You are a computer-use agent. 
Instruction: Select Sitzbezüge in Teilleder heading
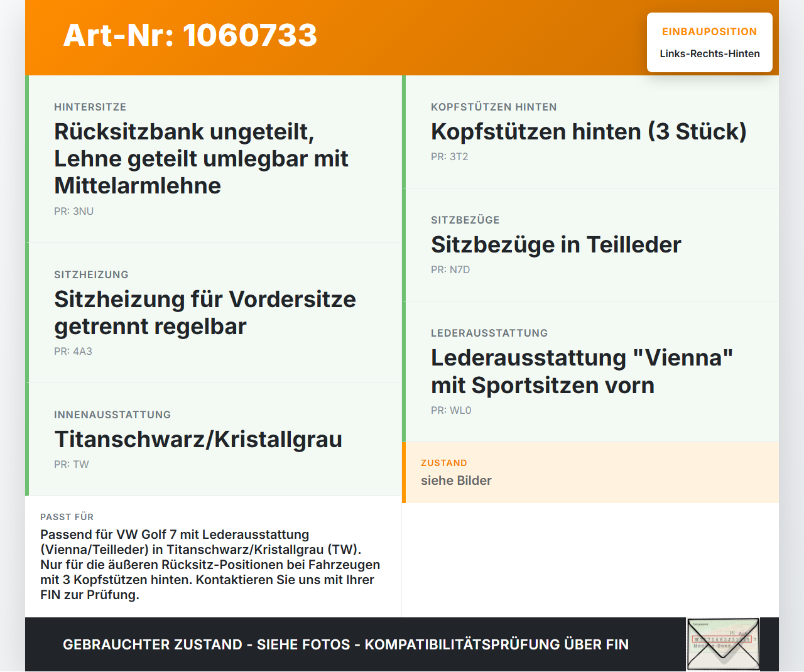coord(556,244)
